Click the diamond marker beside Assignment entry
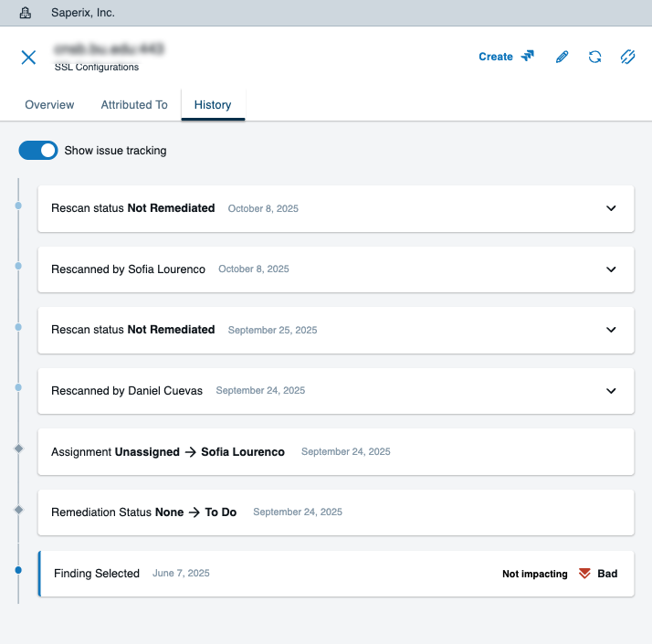This screenshot has width=652, height=644. [18, 448]
